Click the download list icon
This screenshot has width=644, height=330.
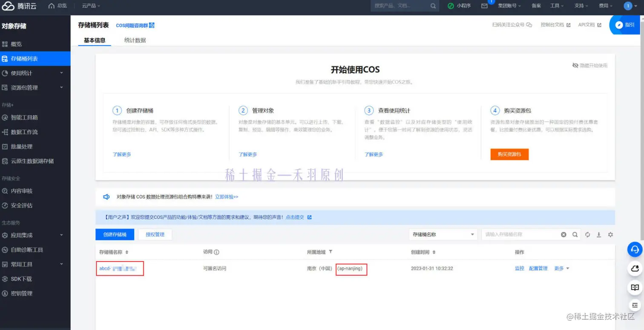pyautogui.click(x=599, y=234)
